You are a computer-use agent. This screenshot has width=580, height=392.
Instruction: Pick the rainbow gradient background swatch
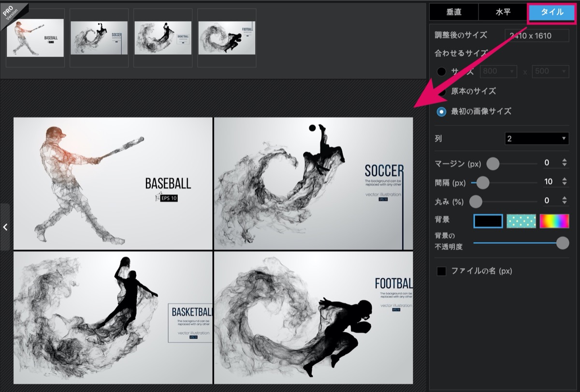tap(554, 221)
